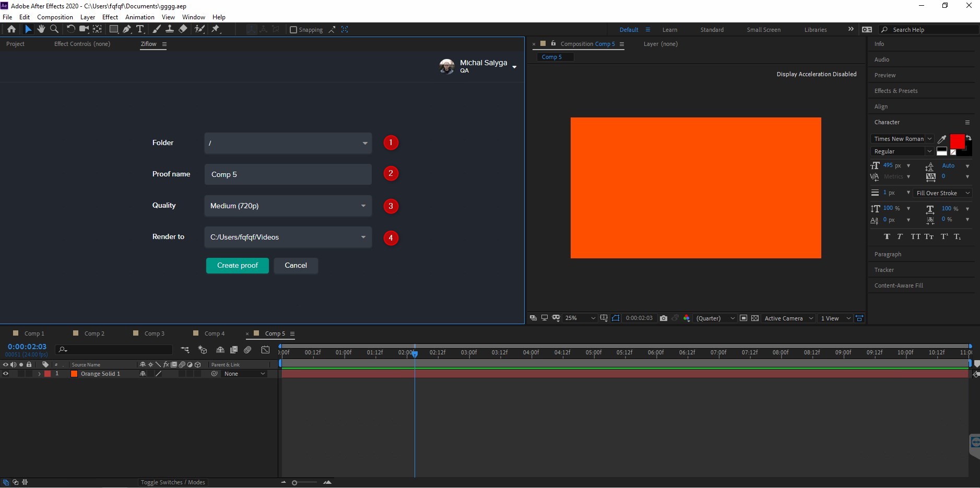Open the Composition menu
Screen dimensions: 980x488
[x=55, y=17]
